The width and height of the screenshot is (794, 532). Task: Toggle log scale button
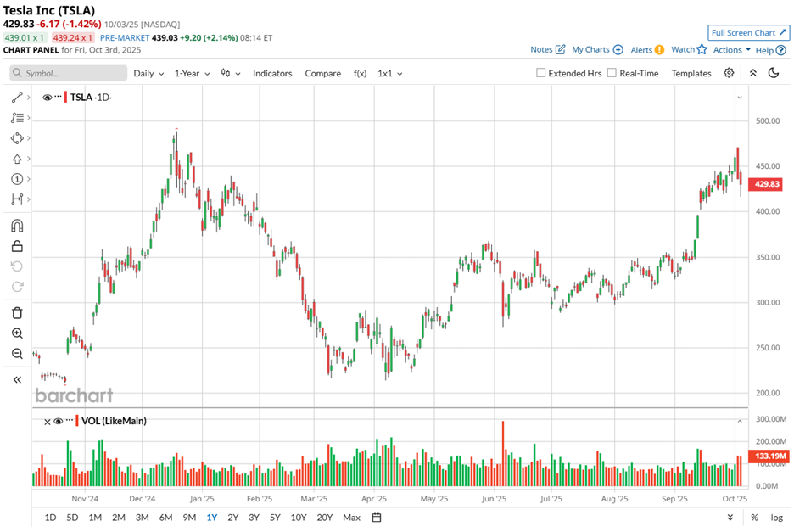pos(777,518)
